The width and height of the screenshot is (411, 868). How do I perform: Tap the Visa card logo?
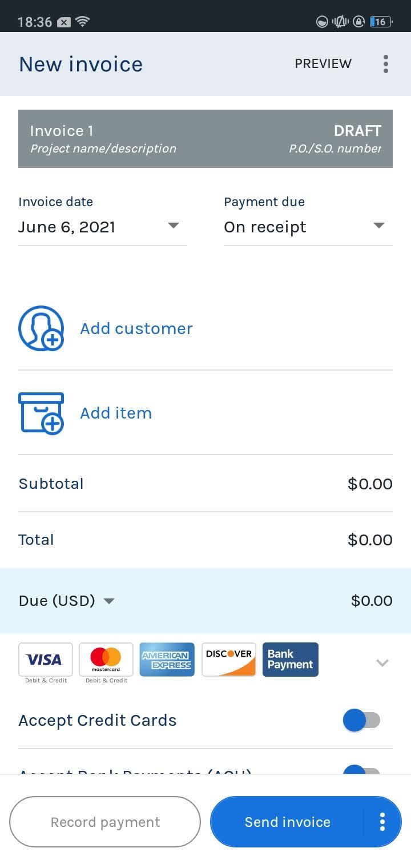[x=46, y=660]
